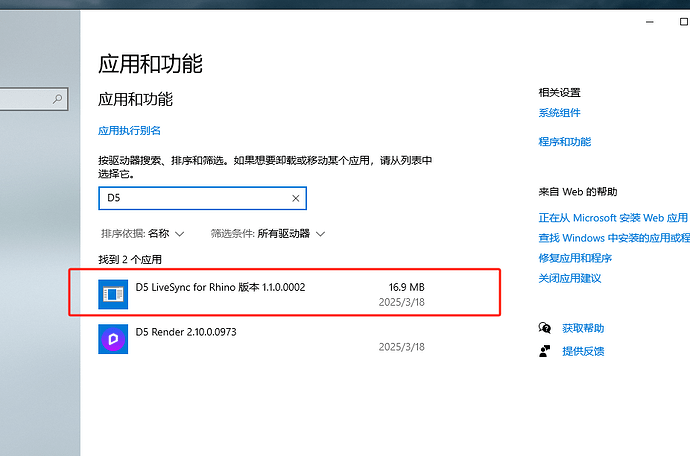Open the 关闭应用建议 link
690x456 pixels.
570,278
